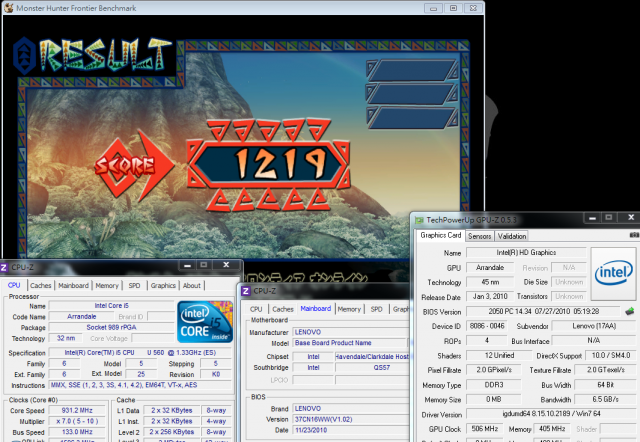Click the RESULT banner heading
640x442 pixels.
click(93, 55)
